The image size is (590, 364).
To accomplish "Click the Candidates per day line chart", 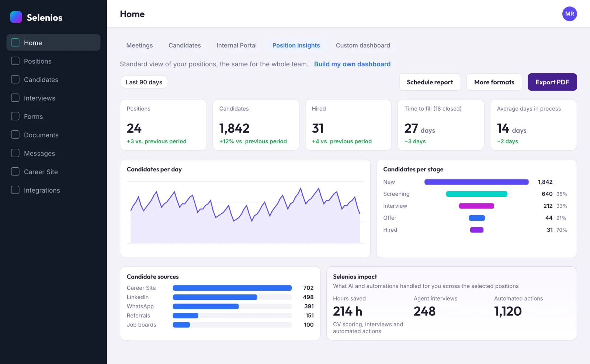I will point(245,213).
